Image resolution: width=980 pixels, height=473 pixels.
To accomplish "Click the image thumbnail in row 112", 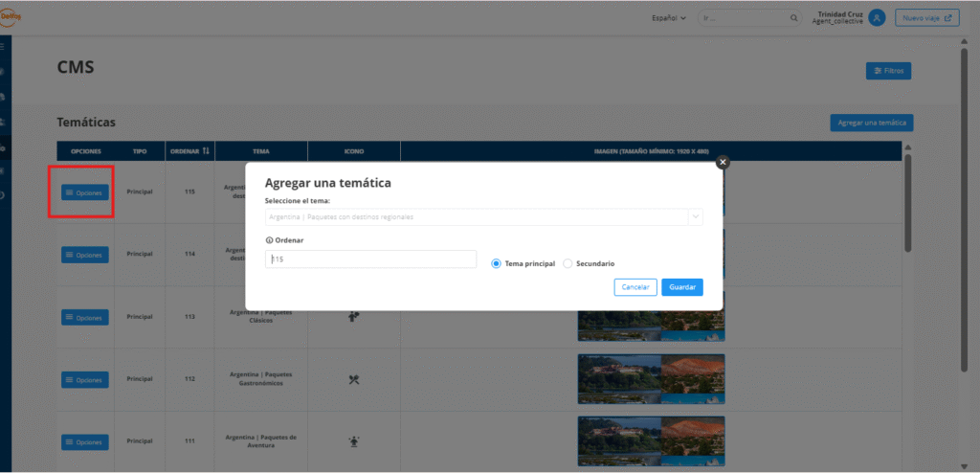I will point(651,378).
